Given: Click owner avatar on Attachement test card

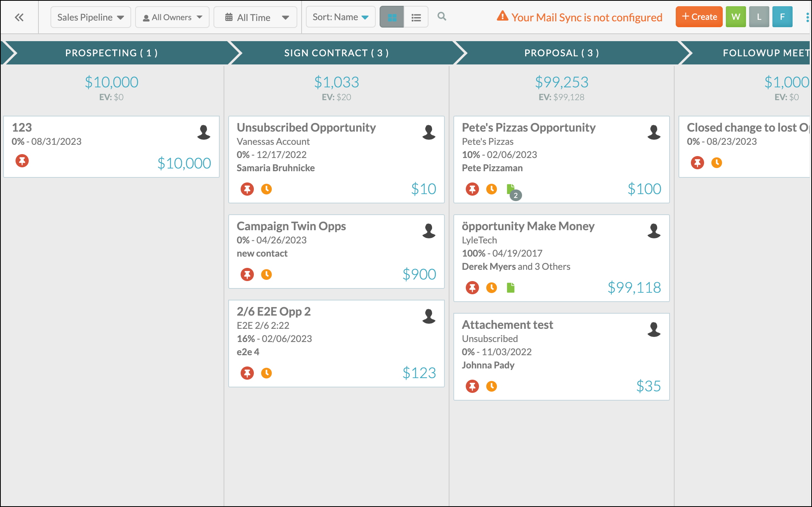Looking at the screenshot, I should click(654, 329).
